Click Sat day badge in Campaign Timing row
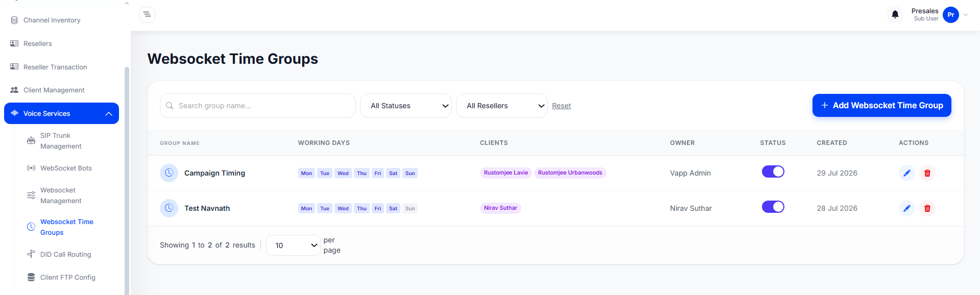 click(x=393, y=173)
